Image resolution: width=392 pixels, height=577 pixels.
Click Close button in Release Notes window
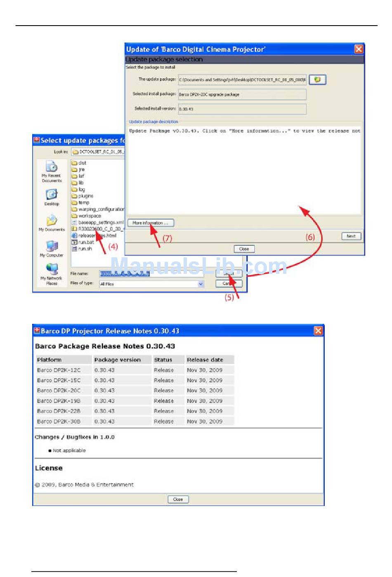pyautogui.click(x=178, y=499)
